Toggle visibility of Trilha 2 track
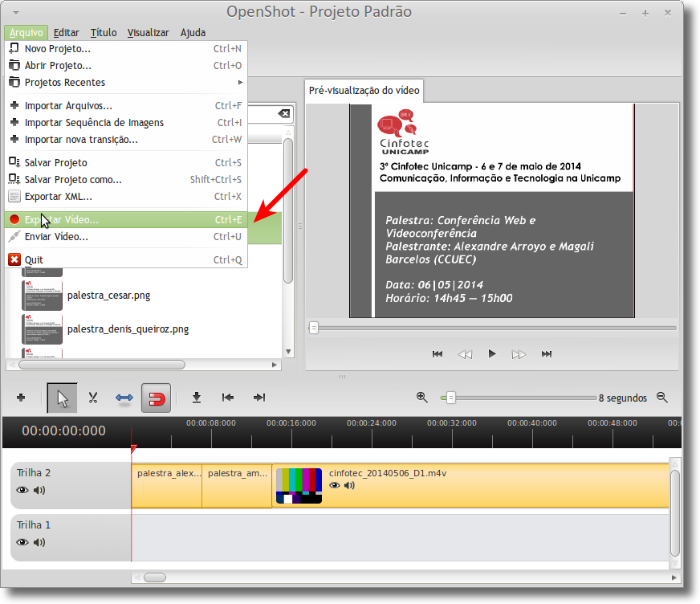The width and height of the screenshot is (700, 604). coord(22,490)
